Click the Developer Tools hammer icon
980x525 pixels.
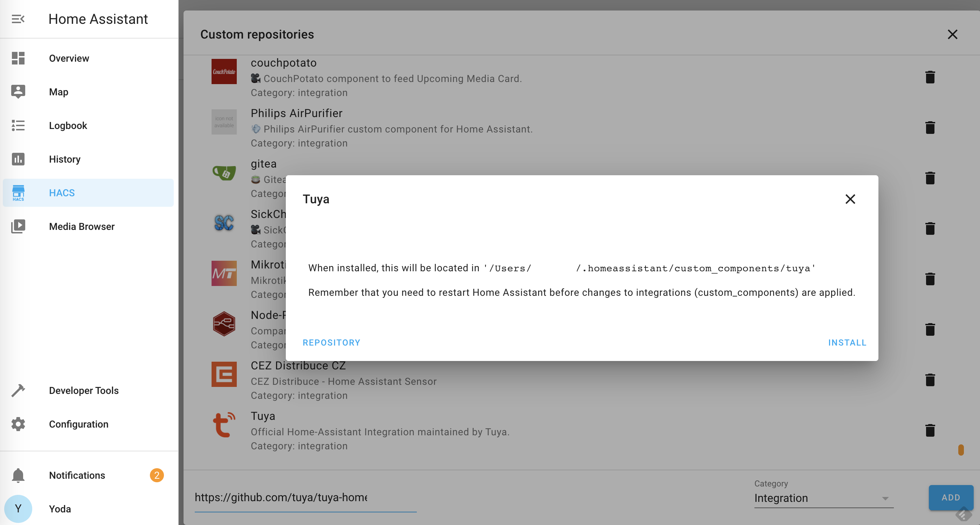tap(18, 390)
